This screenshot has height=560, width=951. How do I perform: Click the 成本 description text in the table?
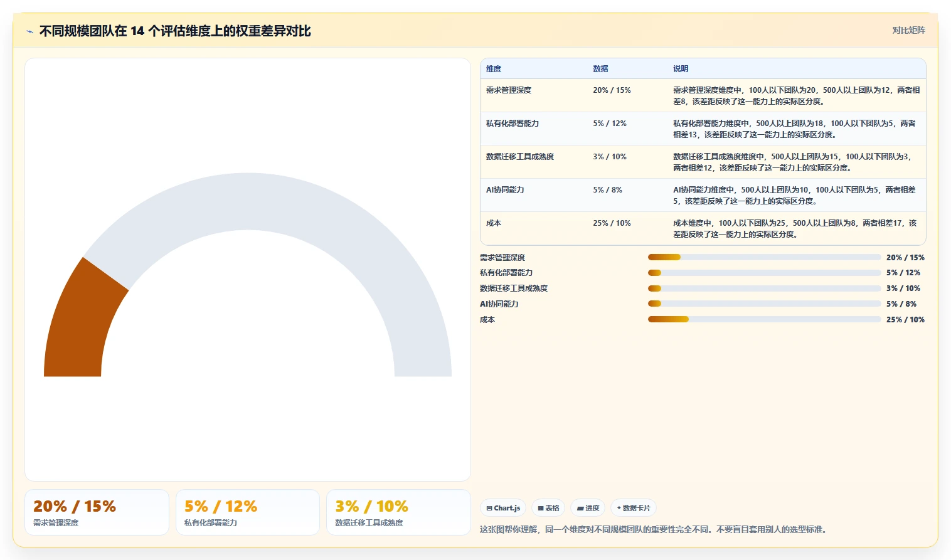pos(795,229)
